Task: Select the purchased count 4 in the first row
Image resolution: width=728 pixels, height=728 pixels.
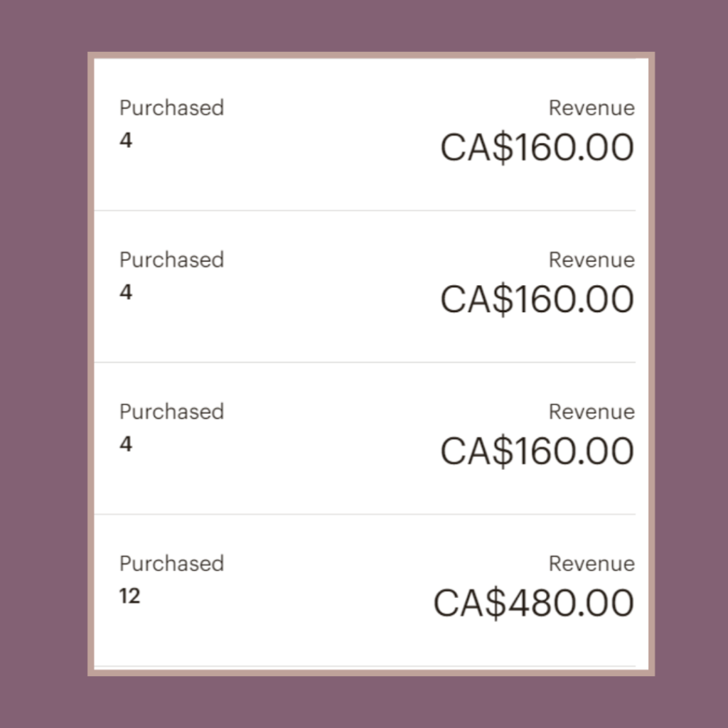Action: 126,141
